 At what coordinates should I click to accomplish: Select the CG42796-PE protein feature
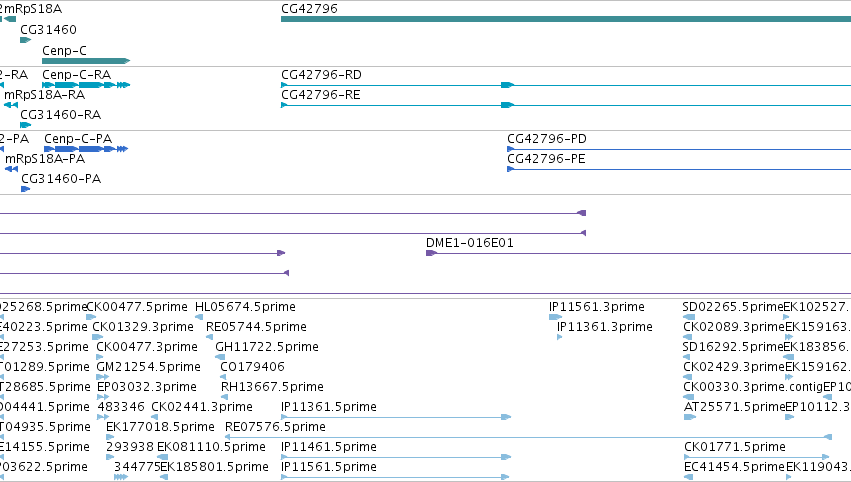[679, 169]
